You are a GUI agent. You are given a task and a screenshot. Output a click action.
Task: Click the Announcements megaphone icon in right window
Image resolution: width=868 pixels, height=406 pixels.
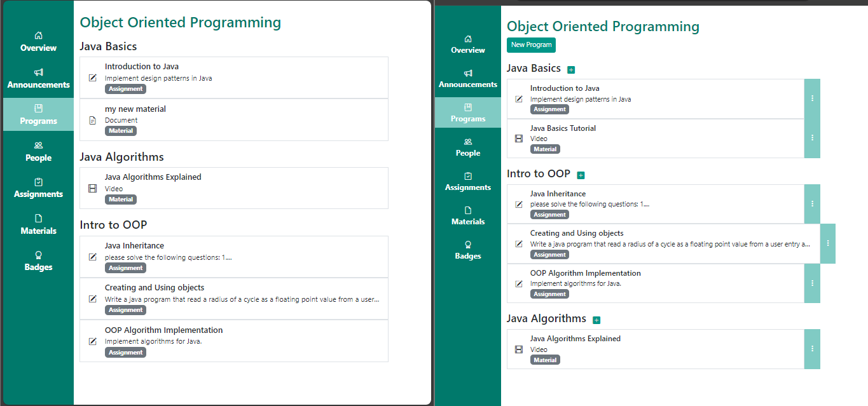468,73
